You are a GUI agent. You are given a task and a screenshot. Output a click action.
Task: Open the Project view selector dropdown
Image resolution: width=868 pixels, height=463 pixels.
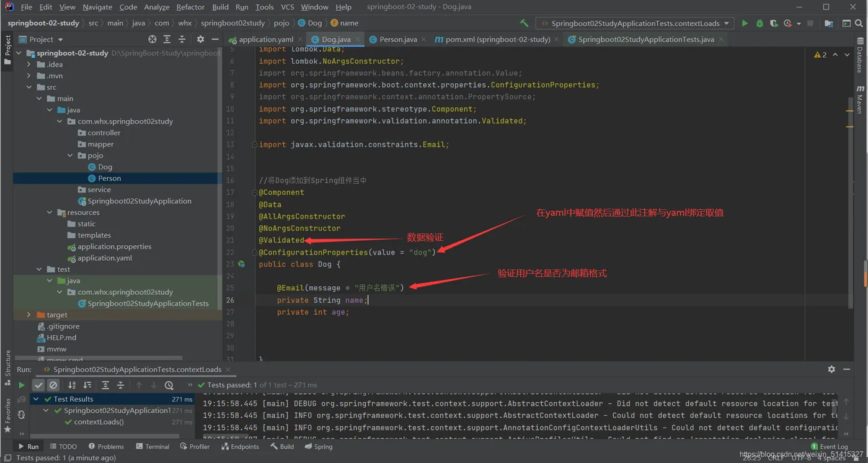click(x=42, y=39)
